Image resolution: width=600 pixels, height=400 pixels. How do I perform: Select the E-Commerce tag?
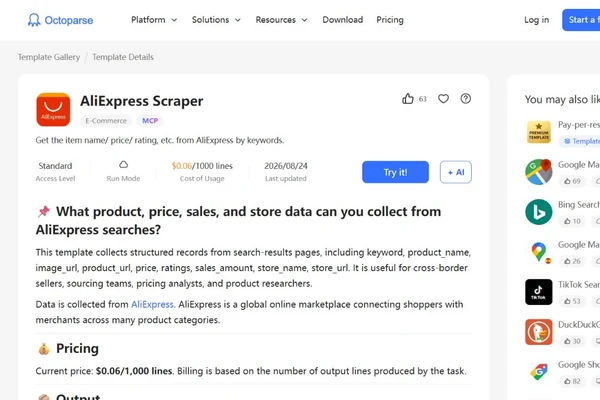(x=106, y=121)
